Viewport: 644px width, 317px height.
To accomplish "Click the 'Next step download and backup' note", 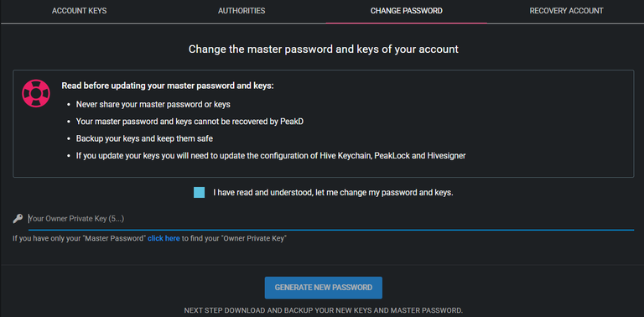I will point(323,310).
